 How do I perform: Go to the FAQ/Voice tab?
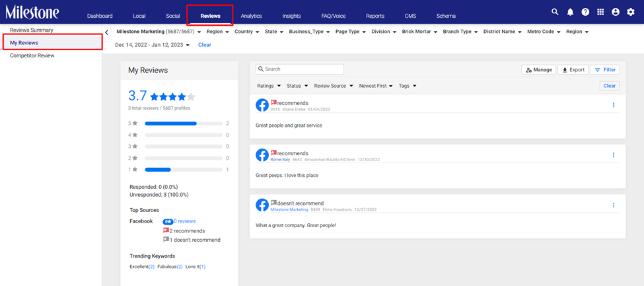[x=334, y=16]
